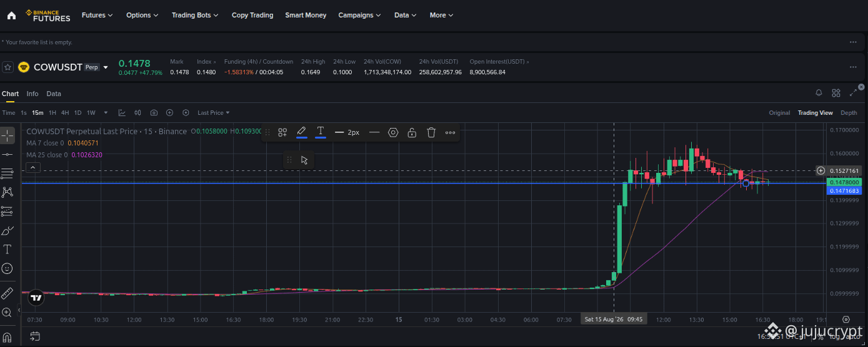Image resolution: width=868 pixels, height=347 pixels.
Task: Open the line style selector
Action: click(374, 132)
